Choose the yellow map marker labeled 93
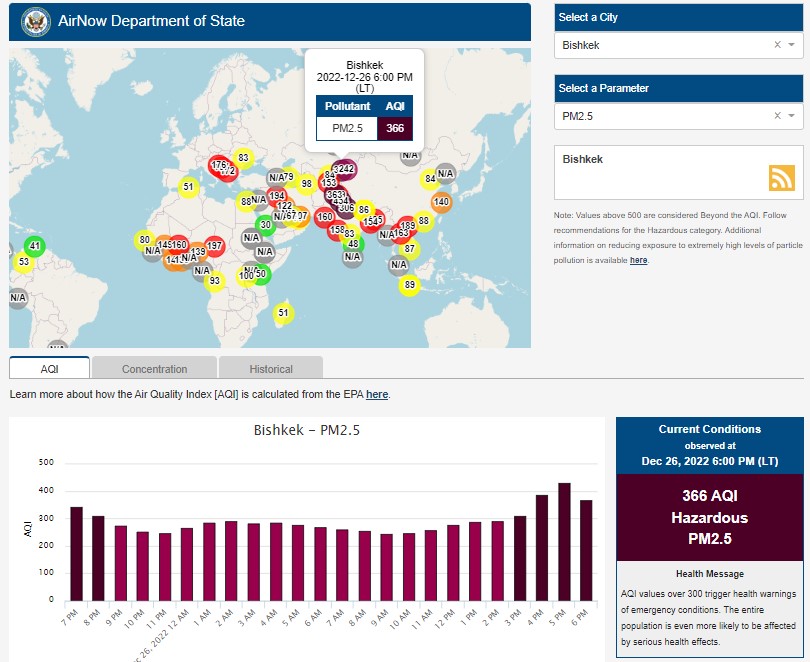Viewport: 810px width, 662px height. [214, 281]
